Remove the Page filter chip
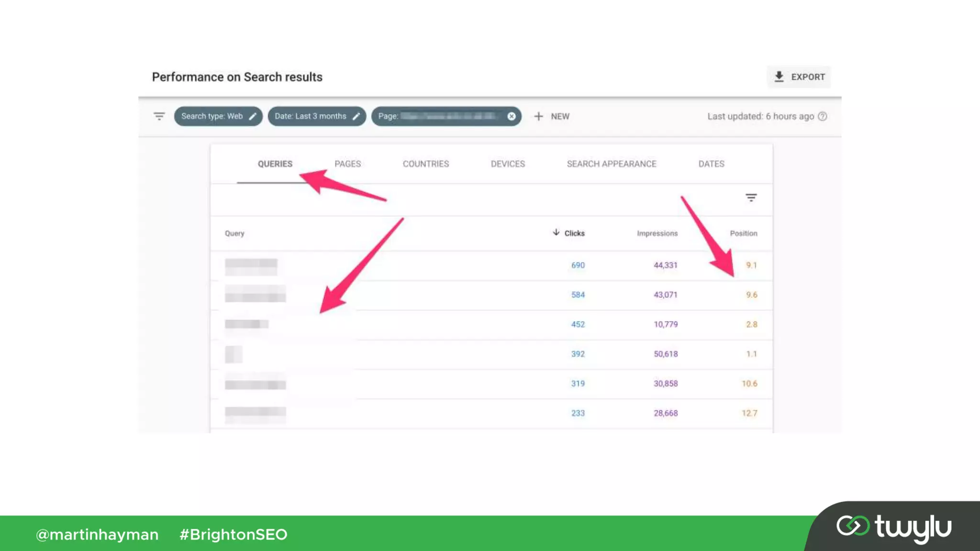 click(512, 116)
